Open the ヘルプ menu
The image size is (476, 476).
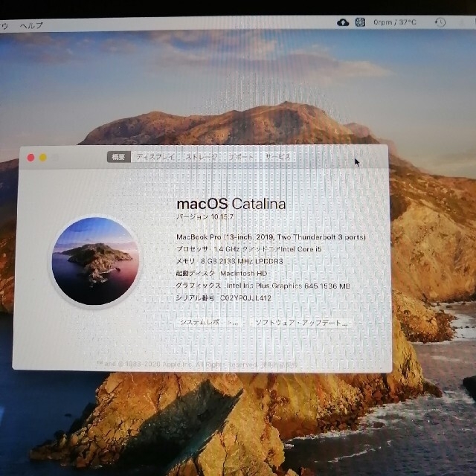pyautogui.click(x=31, y=25)
